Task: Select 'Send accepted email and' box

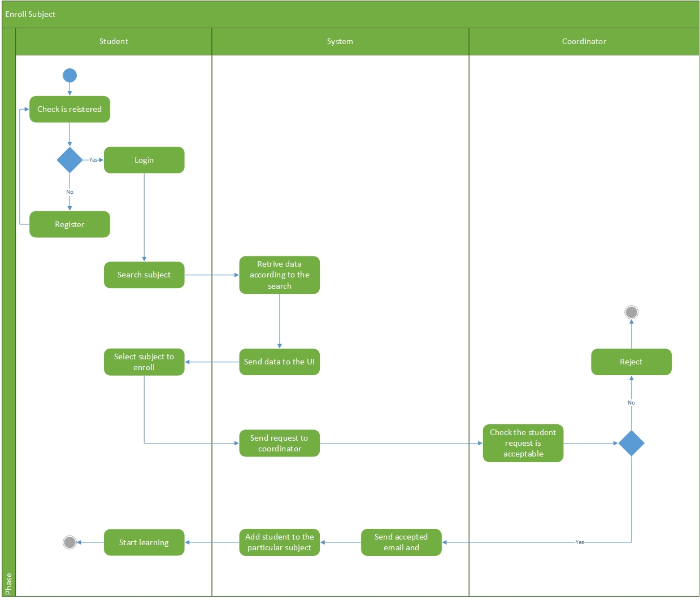Action: click(401, 542)
